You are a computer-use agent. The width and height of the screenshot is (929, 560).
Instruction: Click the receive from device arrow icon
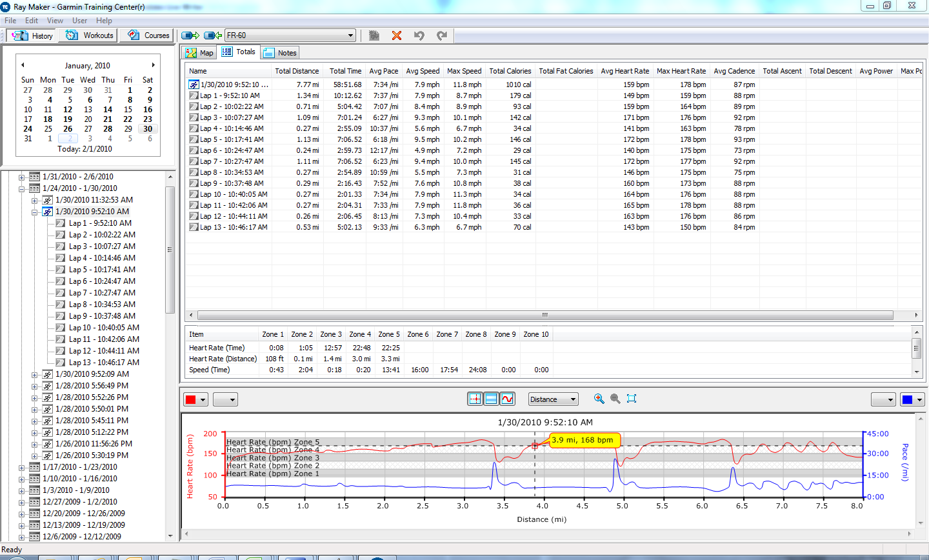click(213, 35)
